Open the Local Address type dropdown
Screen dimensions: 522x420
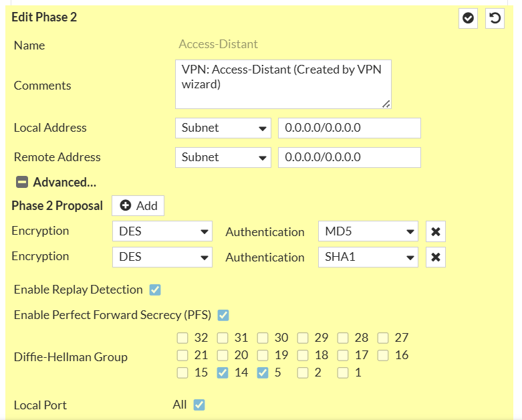pos(223,128)
